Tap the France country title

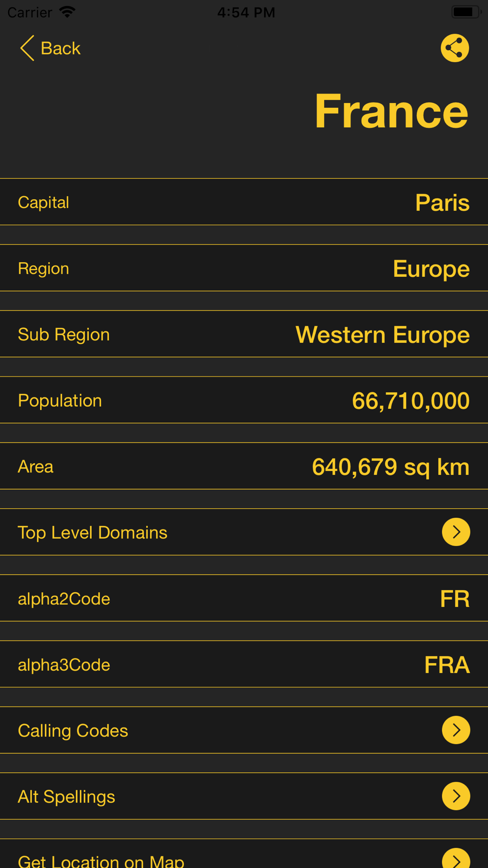pos(391,111)
